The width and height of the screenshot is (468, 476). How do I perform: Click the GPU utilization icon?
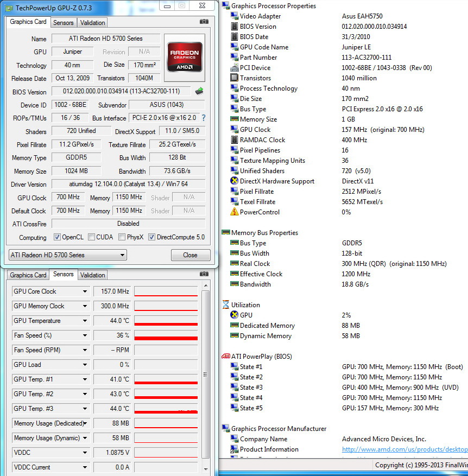point(234,315)
